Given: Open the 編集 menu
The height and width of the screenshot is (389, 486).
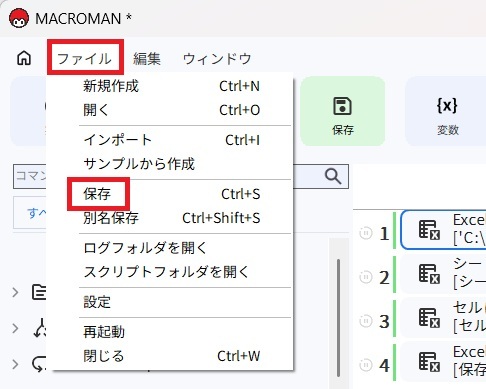Looking at the screenshot, I should 147,59.
